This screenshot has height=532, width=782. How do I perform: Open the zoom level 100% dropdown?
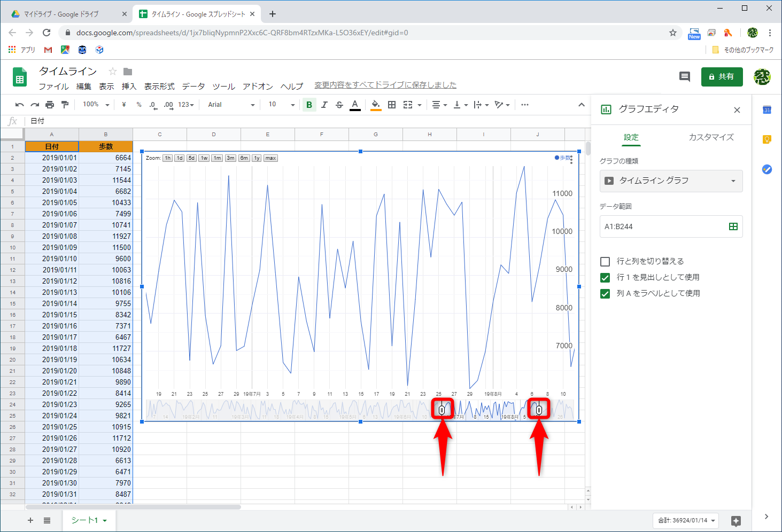[x=96, y=105]
